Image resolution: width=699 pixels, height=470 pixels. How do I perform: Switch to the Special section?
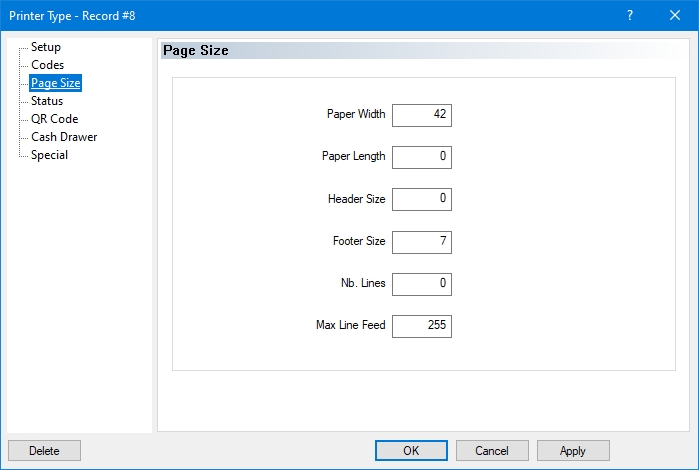click(x=49, y=155)
